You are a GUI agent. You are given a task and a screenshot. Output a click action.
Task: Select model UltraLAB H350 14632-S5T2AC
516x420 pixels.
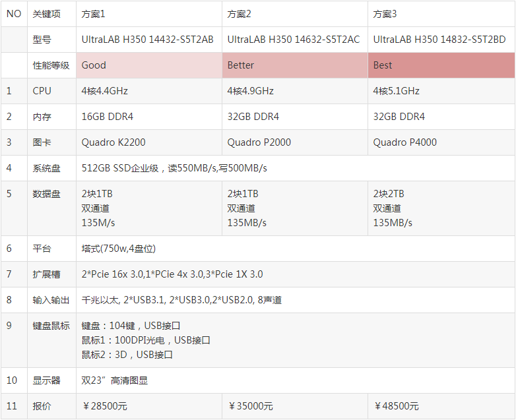tap(294, 40)
